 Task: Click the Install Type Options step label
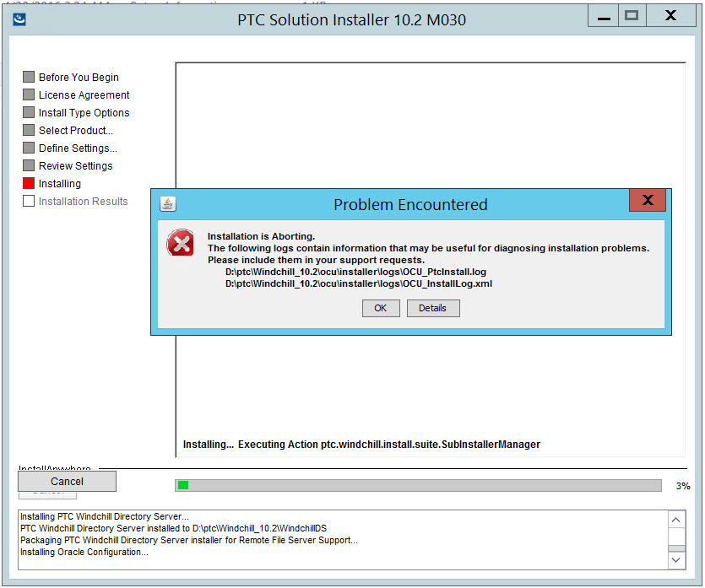pos(84,113)
